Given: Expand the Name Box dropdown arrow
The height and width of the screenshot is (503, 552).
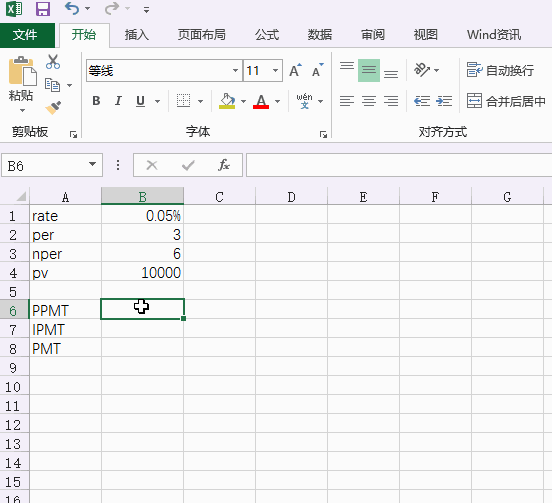Looking at the screenshot, I should tap(93, 164).
